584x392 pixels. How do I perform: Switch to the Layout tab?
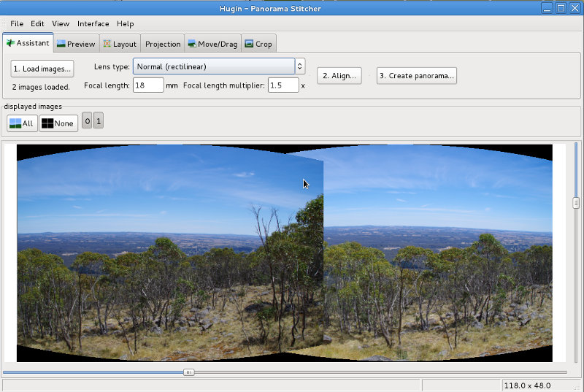point(120,44)
